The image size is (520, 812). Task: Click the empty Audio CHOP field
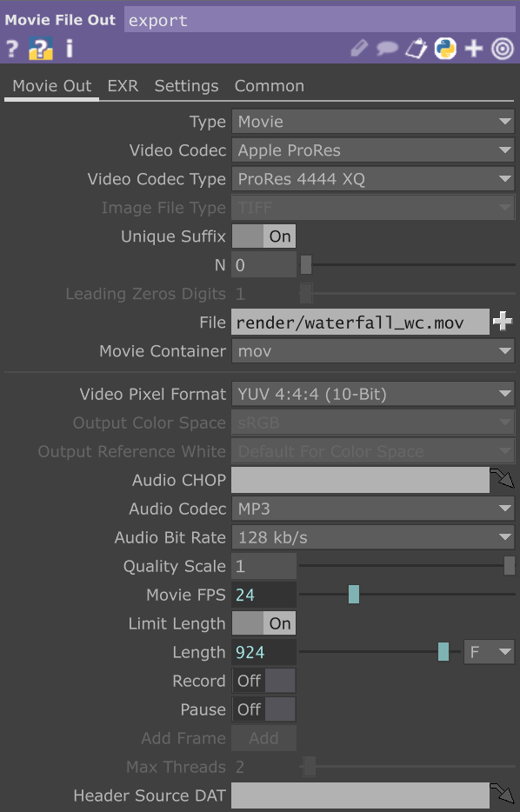360,480
